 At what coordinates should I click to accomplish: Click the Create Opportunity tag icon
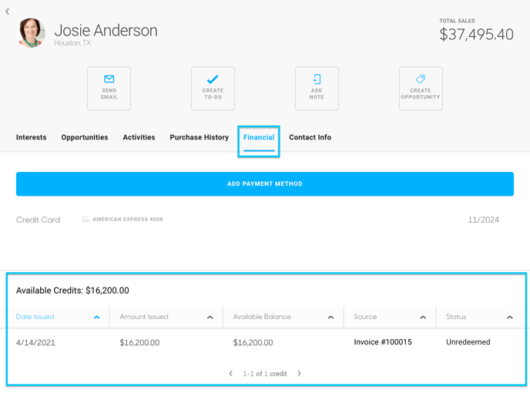tap(421, 79)
